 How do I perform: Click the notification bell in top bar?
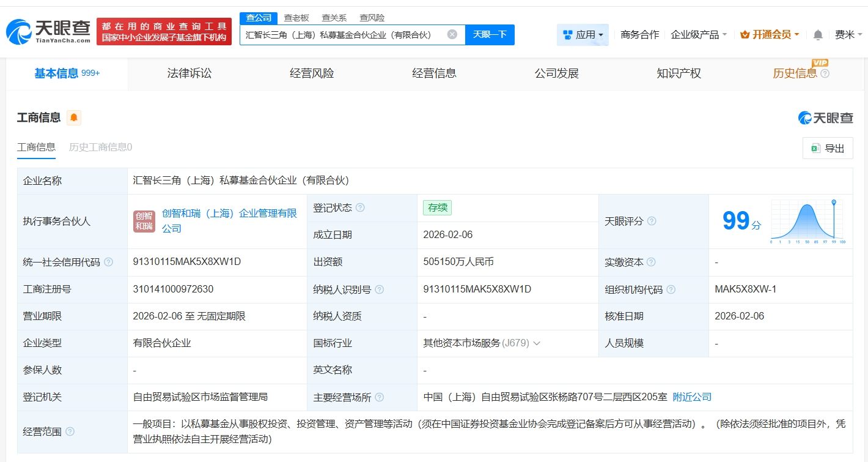pos(817,35)
